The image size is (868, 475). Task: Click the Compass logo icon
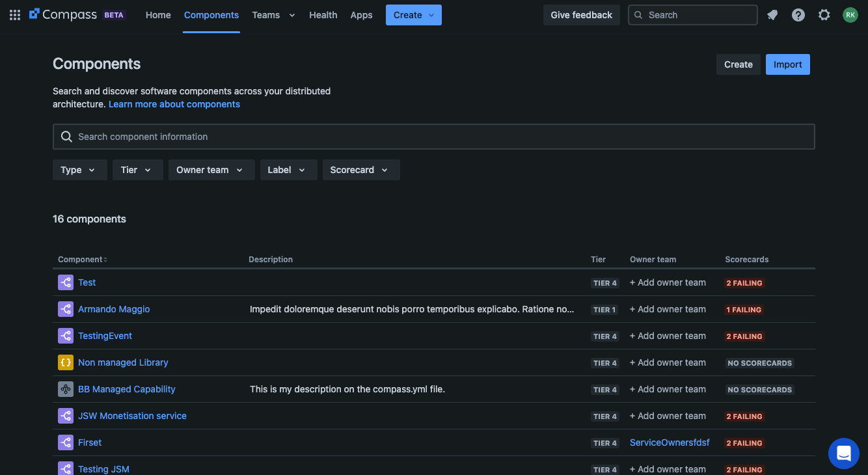(x=33, y=14)
